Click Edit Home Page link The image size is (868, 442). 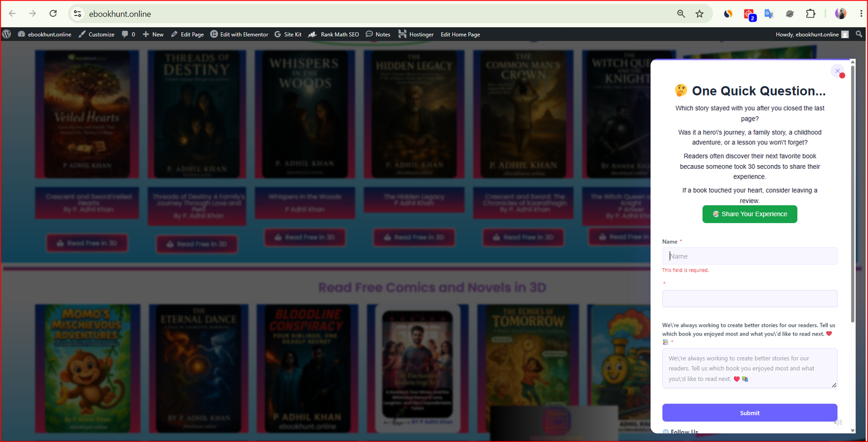click(460, 34)
